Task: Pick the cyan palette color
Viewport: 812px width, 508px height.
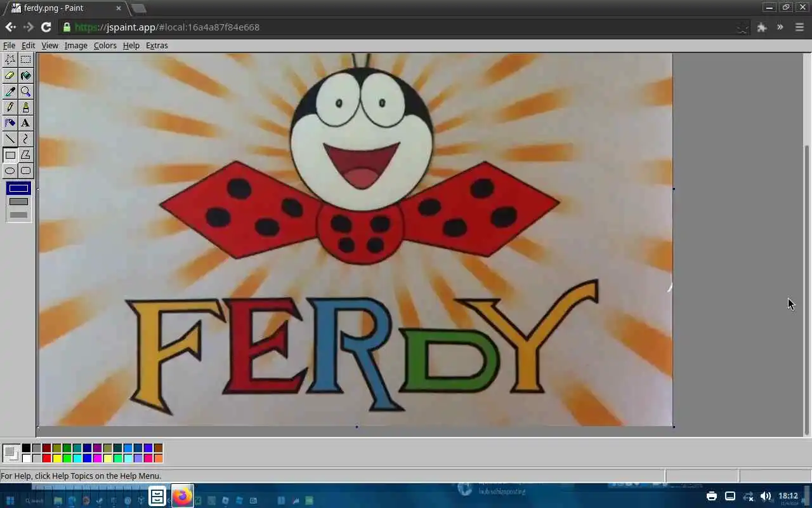Action: click(77, 458)
